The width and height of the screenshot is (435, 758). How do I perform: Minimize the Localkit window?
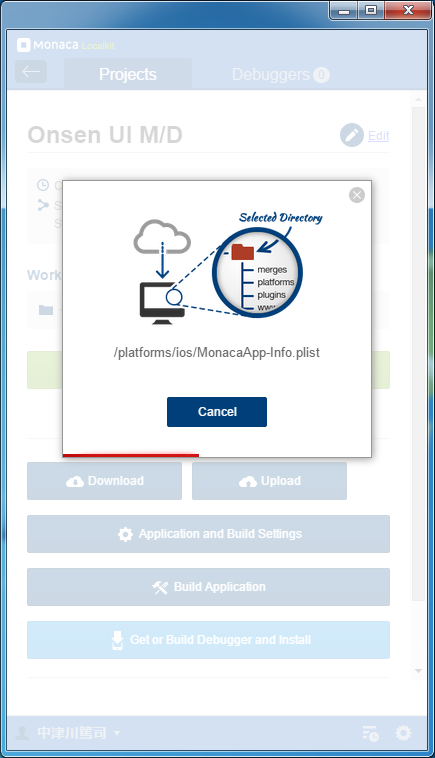tap(344, 11)
